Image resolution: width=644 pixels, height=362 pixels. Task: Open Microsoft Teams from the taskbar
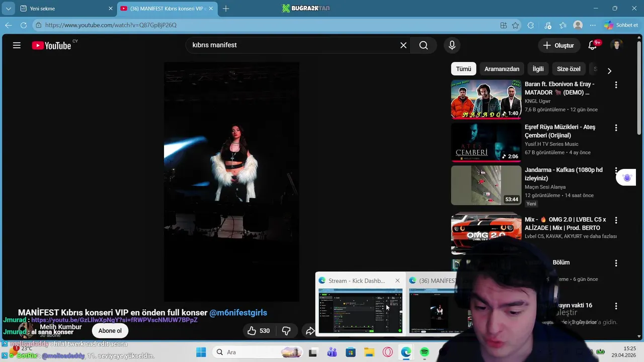point(332,352)
